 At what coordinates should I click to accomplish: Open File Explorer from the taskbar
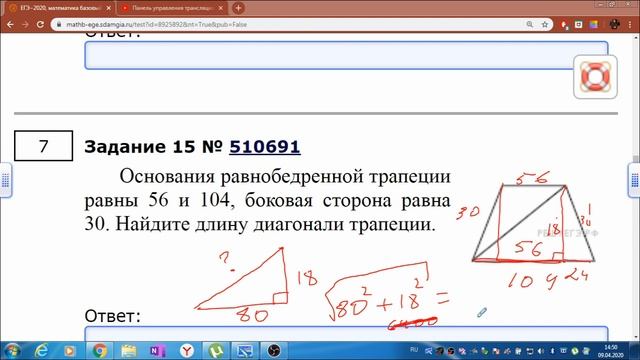[x=129, y=351]
